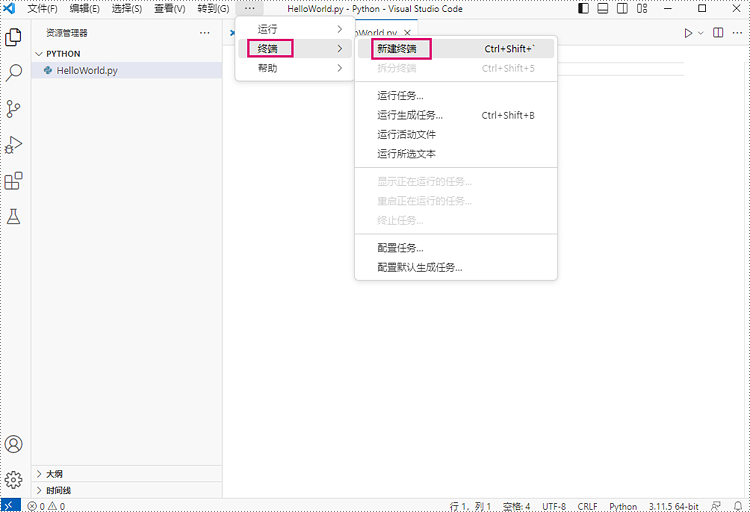Click the 资源管理器 panel title
This screenshot has width=750, height=512.
(x=66, y=33)
